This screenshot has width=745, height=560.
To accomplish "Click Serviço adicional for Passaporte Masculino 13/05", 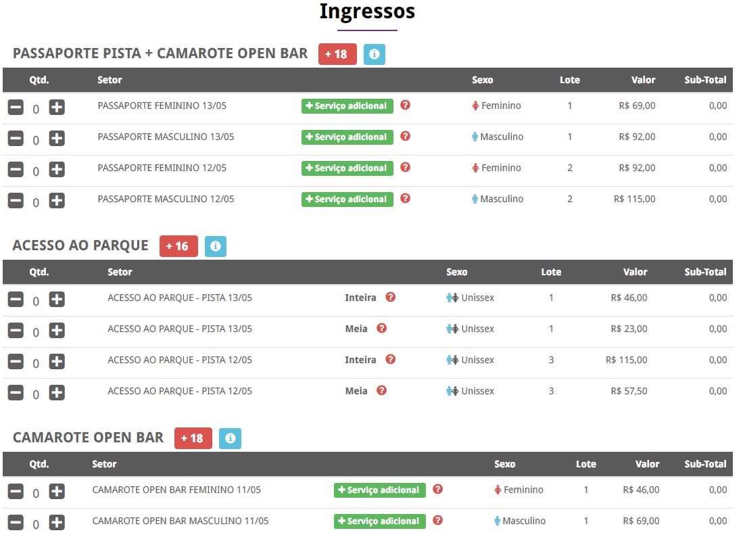I will [347, 137].
